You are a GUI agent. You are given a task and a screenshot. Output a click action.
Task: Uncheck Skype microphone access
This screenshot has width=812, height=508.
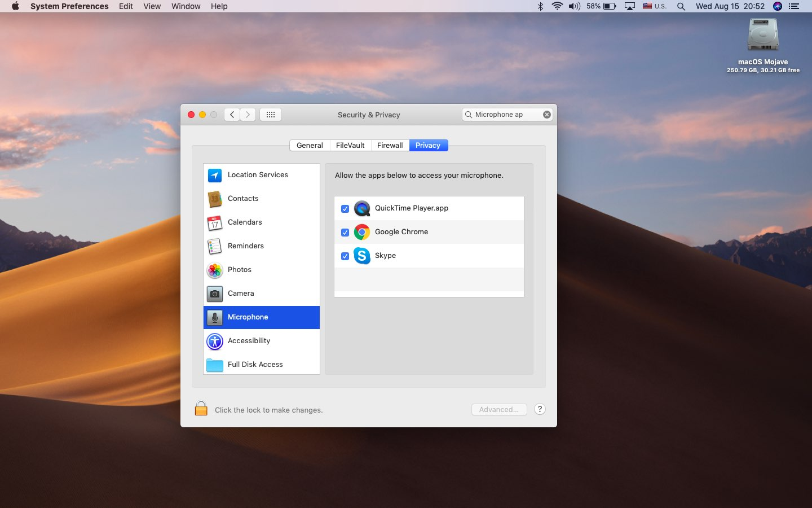click(x=345, y=256)
